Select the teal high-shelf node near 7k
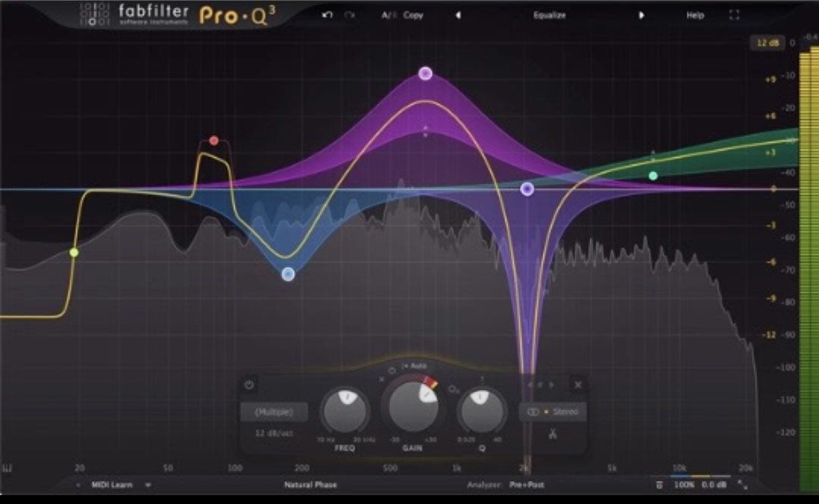 click(x=653, y=176)
